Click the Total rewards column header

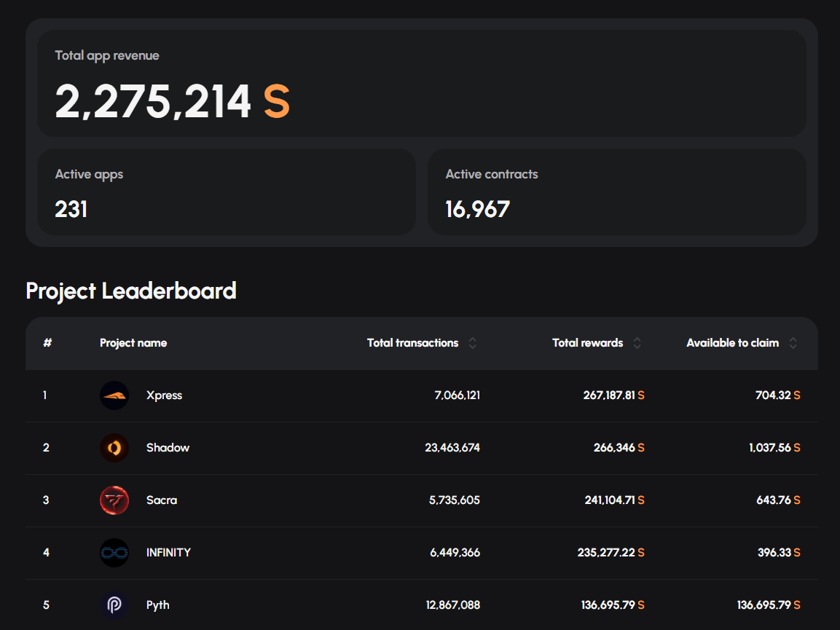(x=588, y=343)
